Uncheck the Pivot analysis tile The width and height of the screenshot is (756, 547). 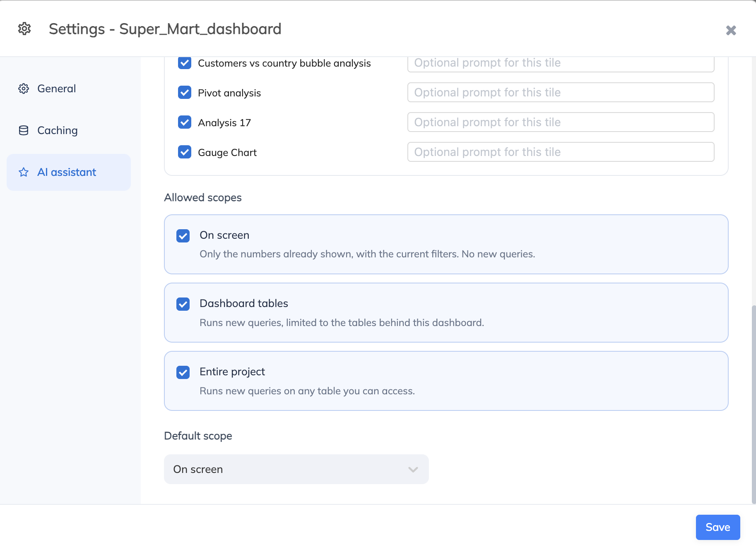coord(185,92)
